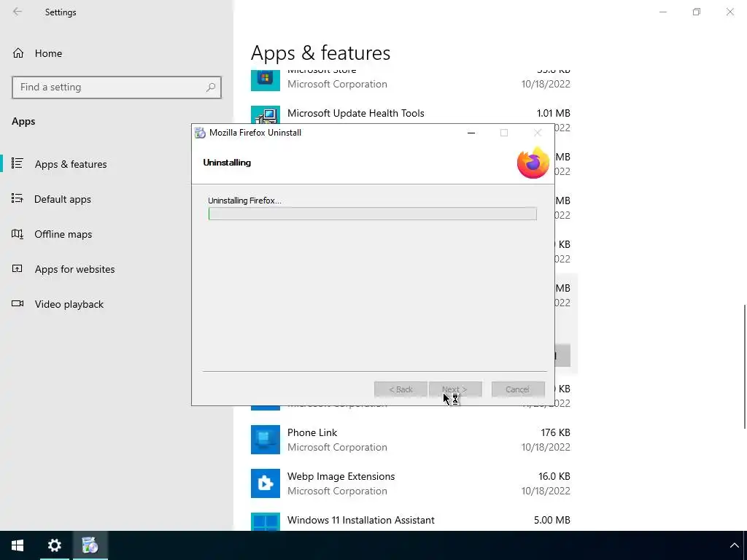Click the Webp Image Extensions icon
Screen dimensions: 747x560
[266, 483]
